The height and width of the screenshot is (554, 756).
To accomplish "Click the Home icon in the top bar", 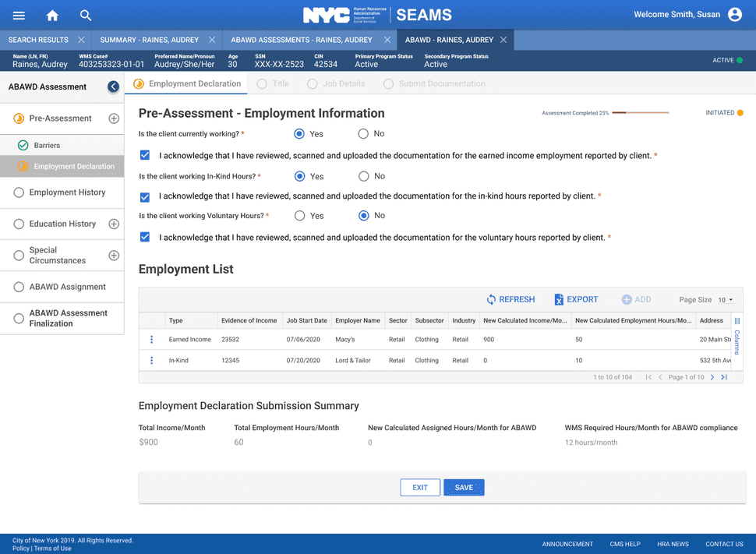I will (52, 15).
